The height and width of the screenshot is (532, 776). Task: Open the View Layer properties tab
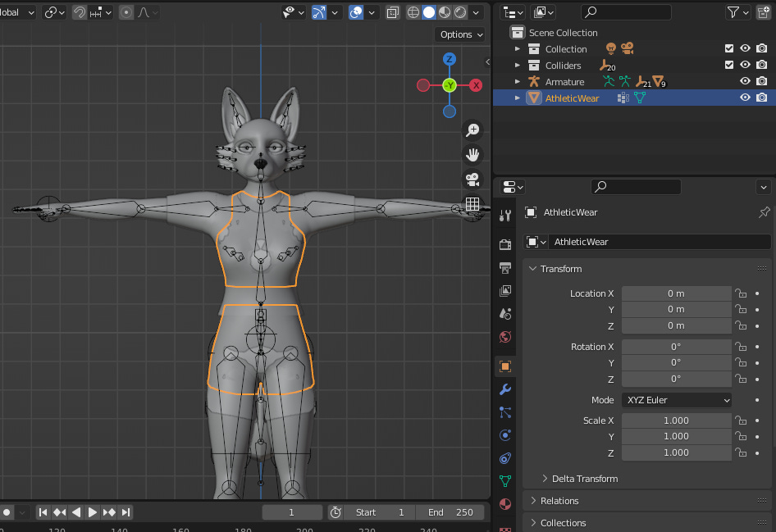pyautogui.click(x=505, y=291)
